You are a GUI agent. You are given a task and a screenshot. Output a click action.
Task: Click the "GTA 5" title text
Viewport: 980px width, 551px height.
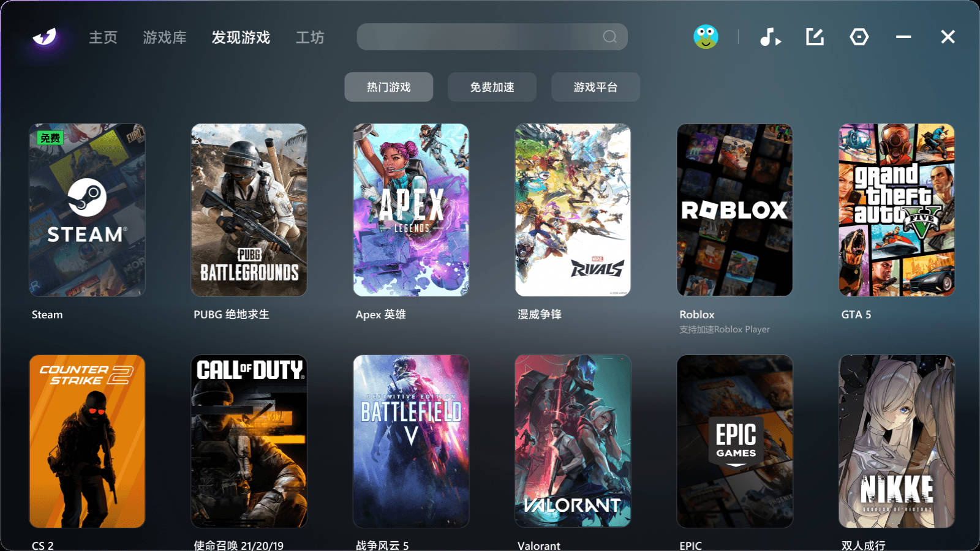[x=856, y=315]
